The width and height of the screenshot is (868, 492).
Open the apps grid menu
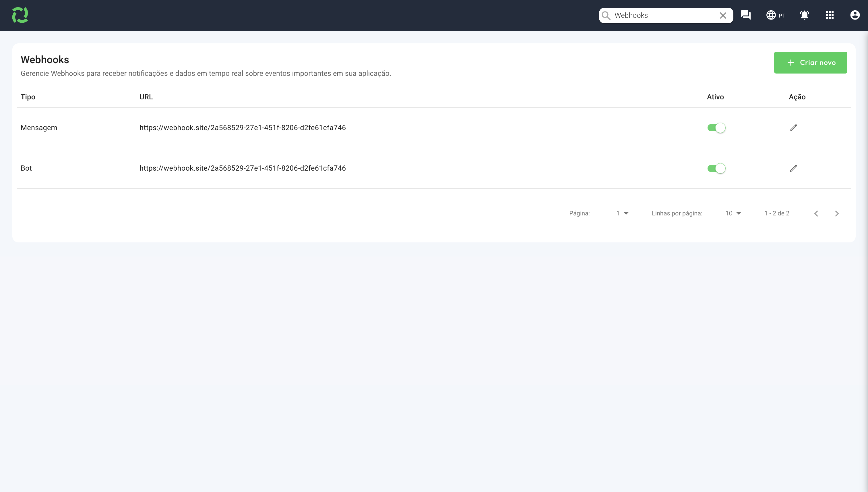830,15
